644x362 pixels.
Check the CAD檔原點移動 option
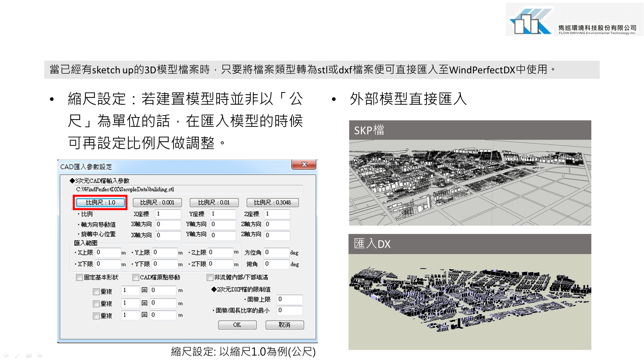(x=136, y=278)
